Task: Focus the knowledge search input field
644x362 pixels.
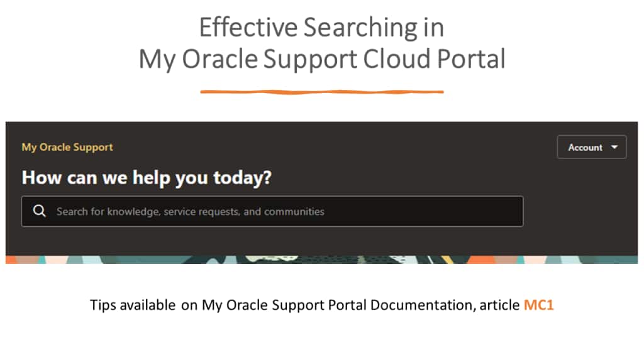Action: click(283, 211)
